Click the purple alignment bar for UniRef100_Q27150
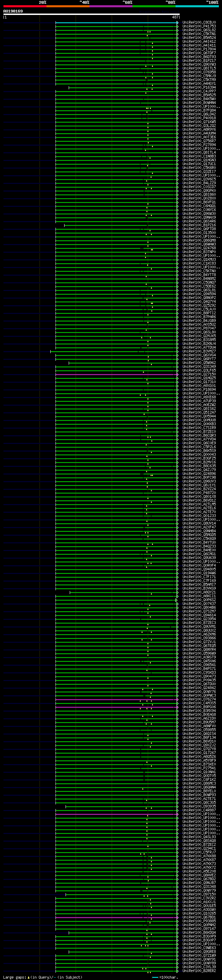The height and width of the screenshot is (980, 222). coord(117,375)
